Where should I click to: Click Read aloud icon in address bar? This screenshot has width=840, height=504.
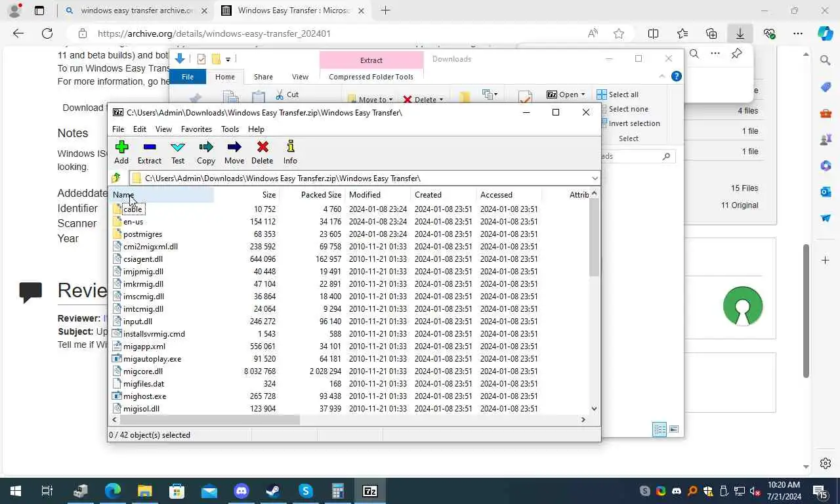[x=593, y=33]
